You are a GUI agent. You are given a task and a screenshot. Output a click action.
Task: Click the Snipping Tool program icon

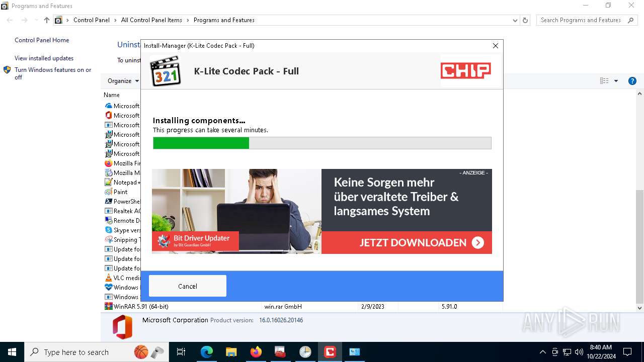pos(108,239)
